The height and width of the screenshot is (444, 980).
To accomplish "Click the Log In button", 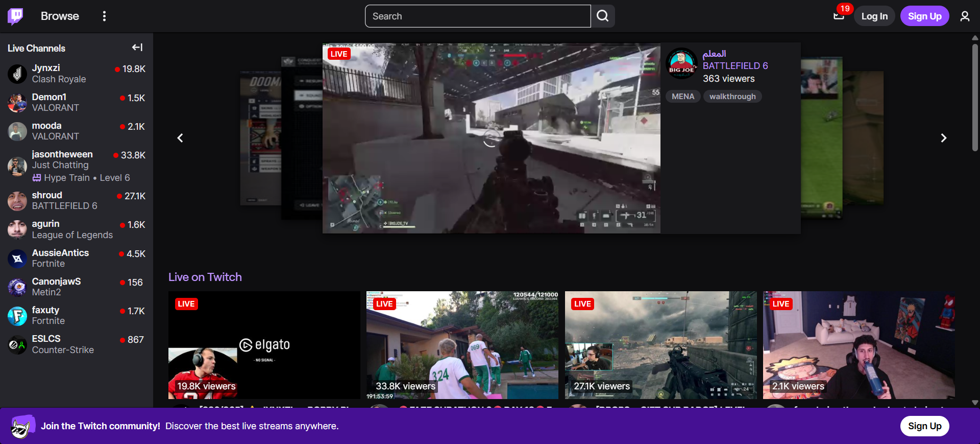I will click(x=874, y=16).
